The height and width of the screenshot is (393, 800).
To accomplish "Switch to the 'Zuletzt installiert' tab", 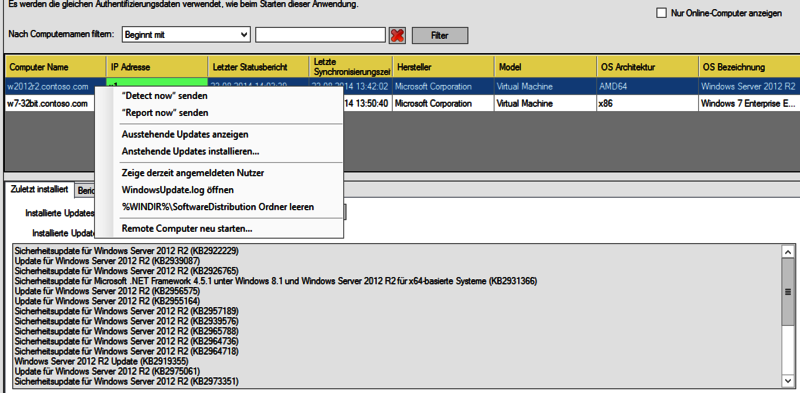I will 39,188.
